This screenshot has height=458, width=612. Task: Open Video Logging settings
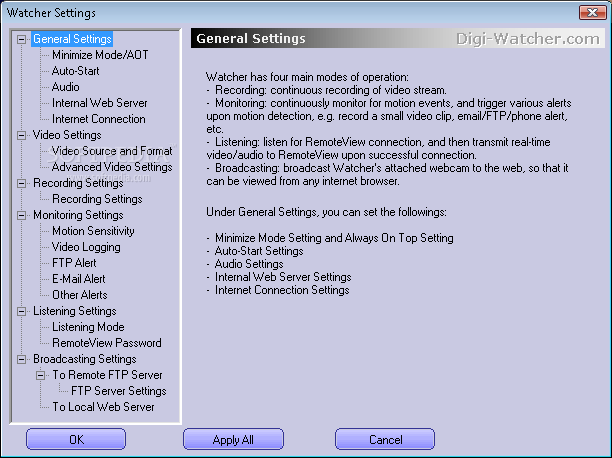pyautogui.click(x=86, y=247)
